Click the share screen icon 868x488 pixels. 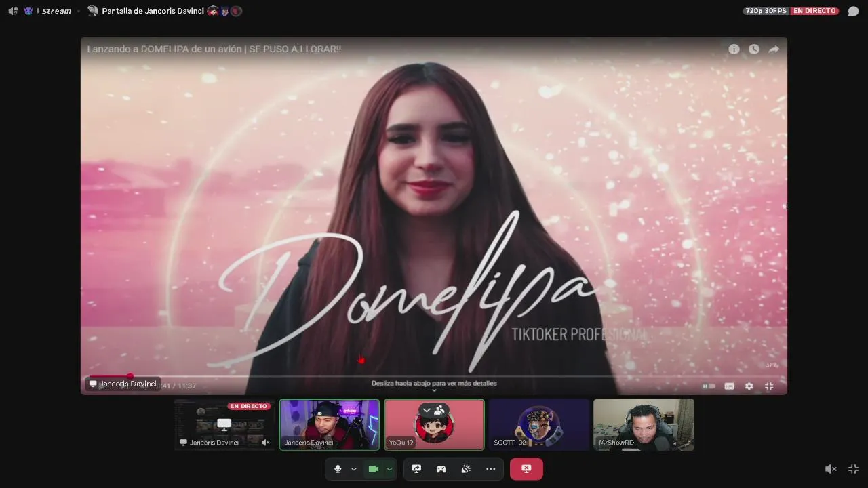416,469
